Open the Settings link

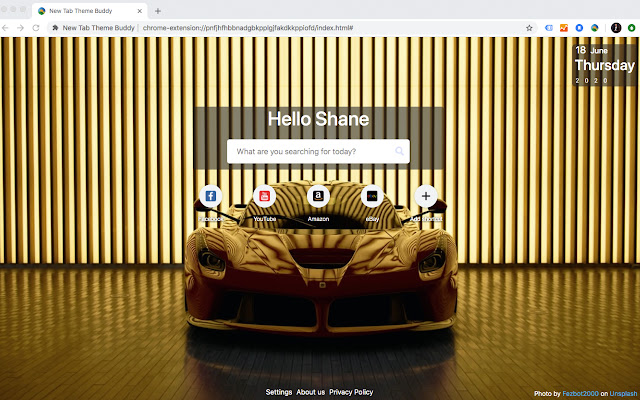279,392
